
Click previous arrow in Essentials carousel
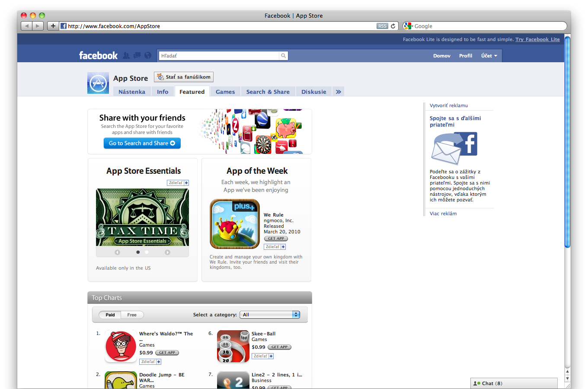(117, 252)
